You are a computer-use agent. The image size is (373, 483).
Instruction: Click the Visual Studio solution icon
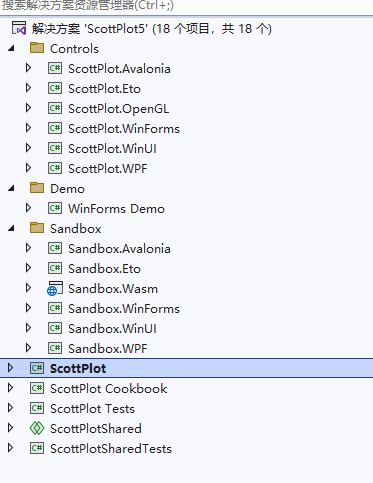[19, 28]
